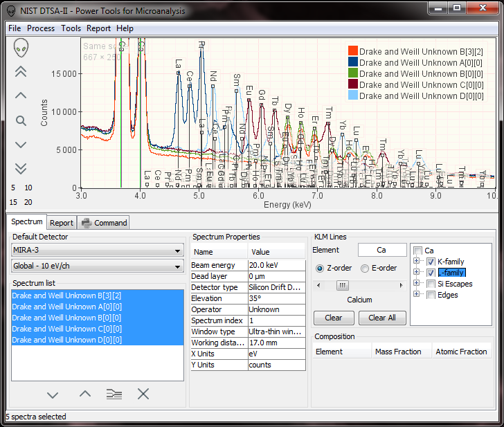Click the window title bar alien icon

coord(11,11)
